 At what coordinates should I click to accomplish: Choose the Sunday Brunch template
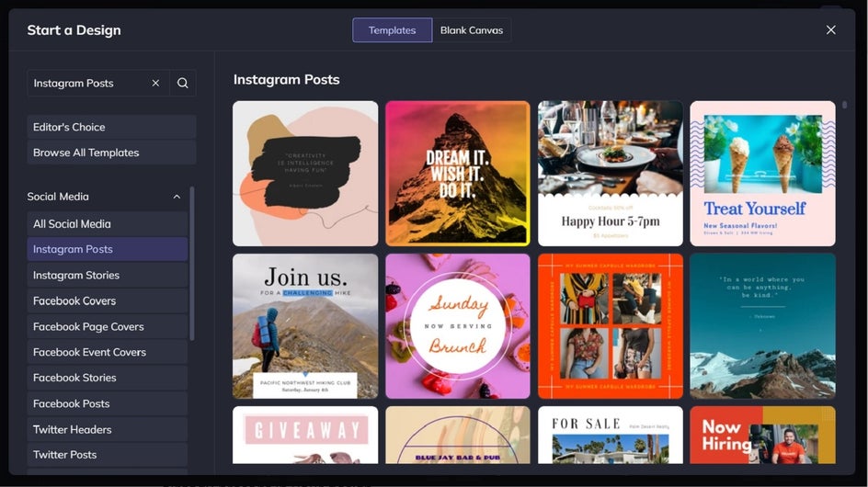(458, 326)
